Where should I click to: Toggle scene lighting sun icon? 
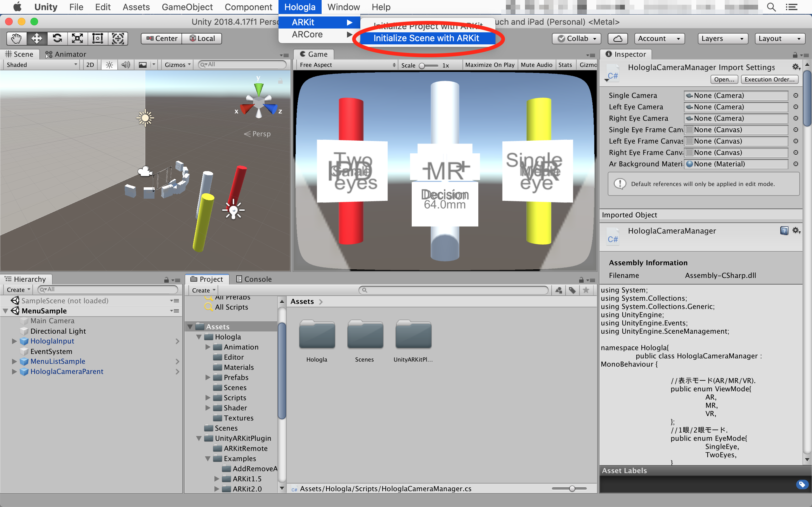(x=109, y=65)
